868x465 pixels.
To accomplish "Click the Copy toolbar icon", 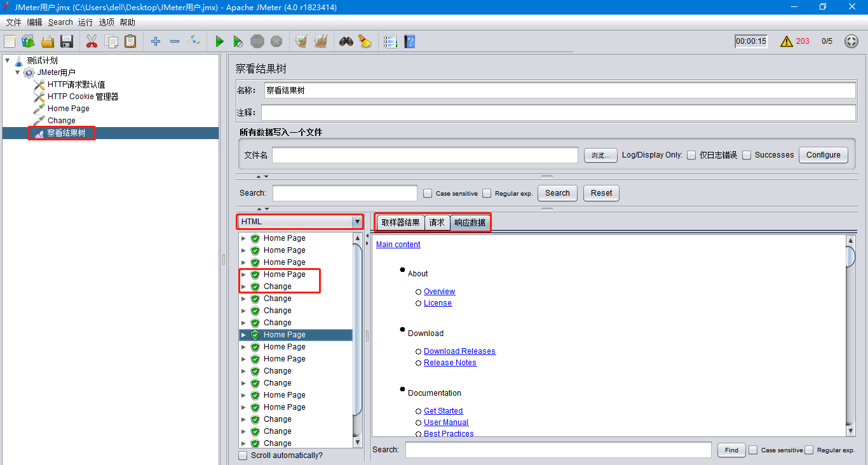I will (111, 41).
